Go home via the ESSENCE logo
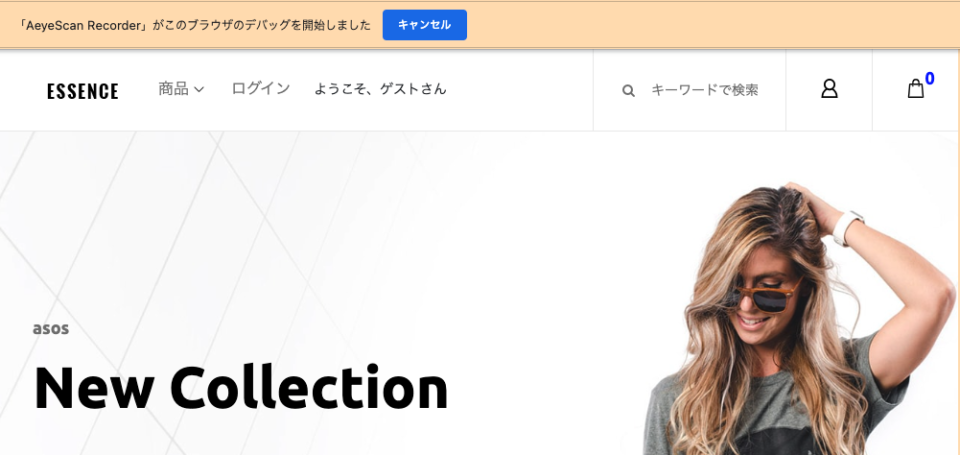The height and width of the screenshot is (455, 960). click(x=83, y=91)
